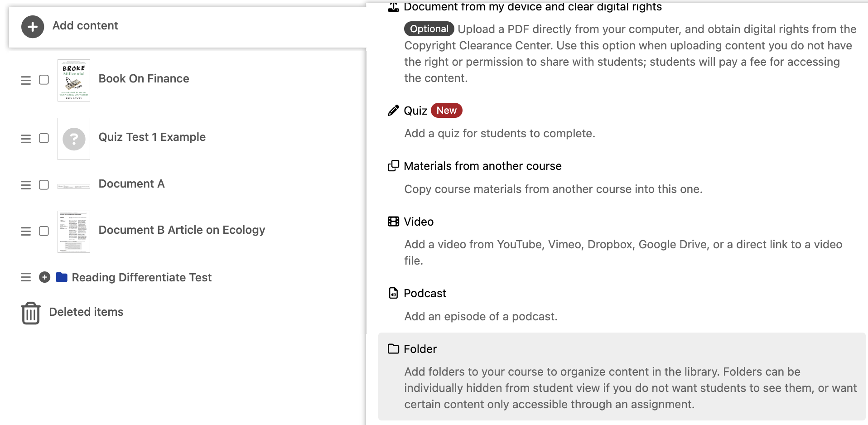This screenshot has width=868, height=425.
Task: Open the Book On Finance cover thumbnail
Action: (x=74, y=80)
